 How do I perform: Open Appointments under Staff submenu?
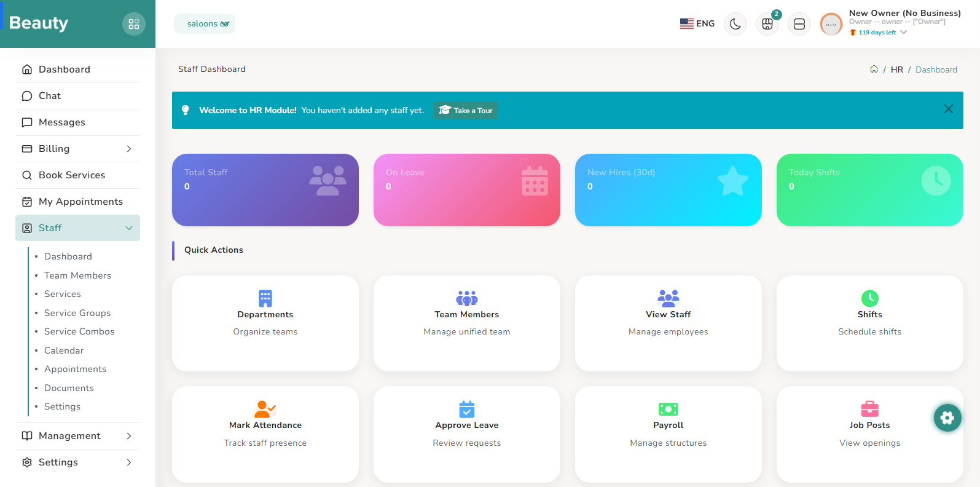(75, 369)
